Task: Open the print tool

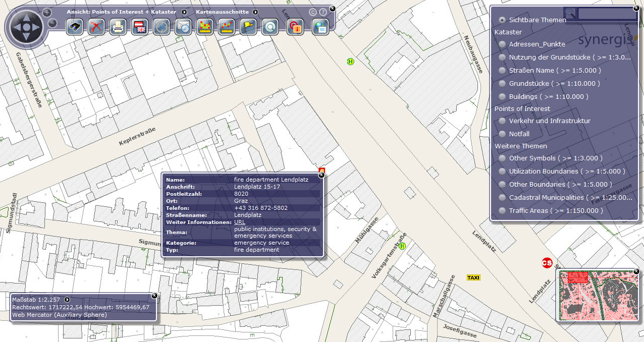Action: pos(118,27)
